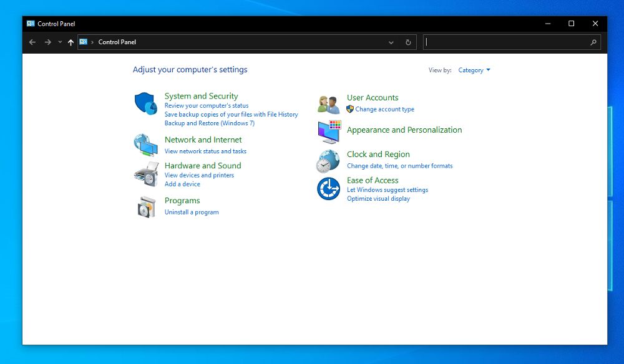
Task: Click the Hardware and Sound printer icon
Action: [x=146, y=174]
